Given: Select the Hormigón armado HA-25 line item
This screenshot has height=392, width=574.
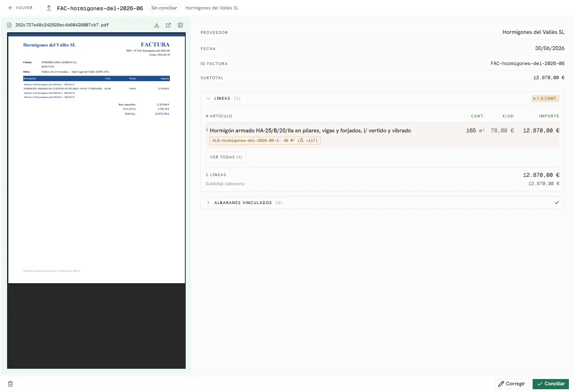Looking at the screenshot, I should pos(382,136).
